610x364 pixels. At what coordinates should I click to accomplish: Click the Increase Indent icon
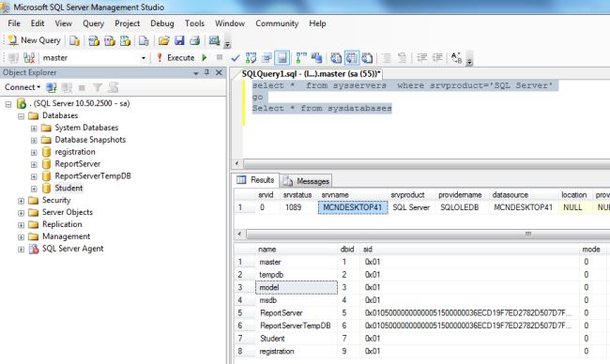(437, 58)
